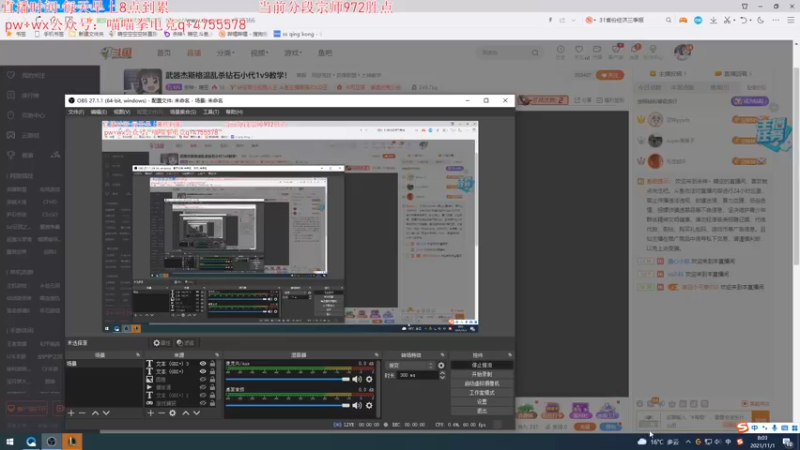The width and height of the screenshot is (800, 450).
Task: Move scene down in Scenes list
Action: (106, 413)
